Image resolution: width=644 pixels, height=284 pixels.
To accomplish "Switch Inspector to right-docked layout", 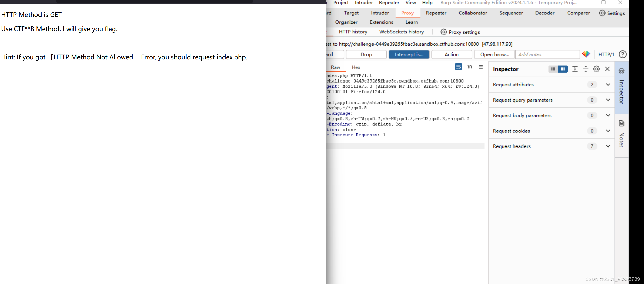I will pos(563,69).
